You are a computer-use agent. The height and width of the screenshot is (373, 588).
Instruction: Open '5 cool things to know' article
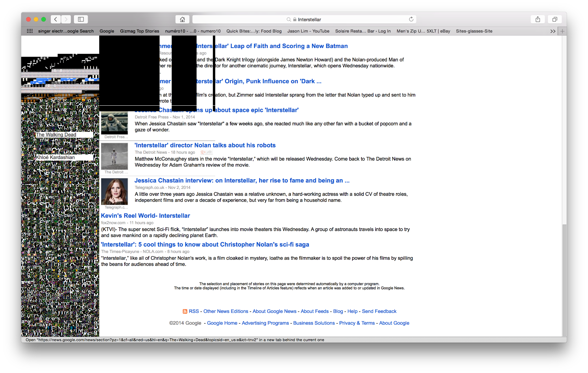click(205, 245)
